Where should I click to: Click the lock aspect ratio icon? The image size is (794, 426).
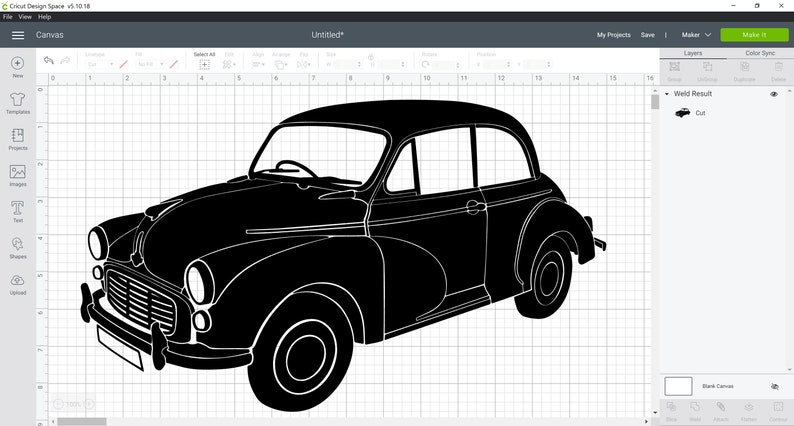tap(371, 57)
